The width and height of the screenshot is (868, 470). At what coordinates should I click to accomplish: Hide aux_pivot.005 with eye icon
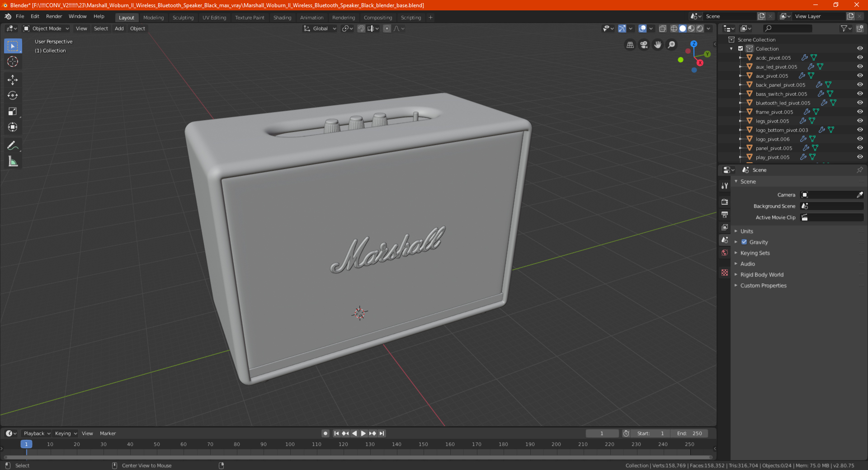pyautogui.click(x=860, y=75)
